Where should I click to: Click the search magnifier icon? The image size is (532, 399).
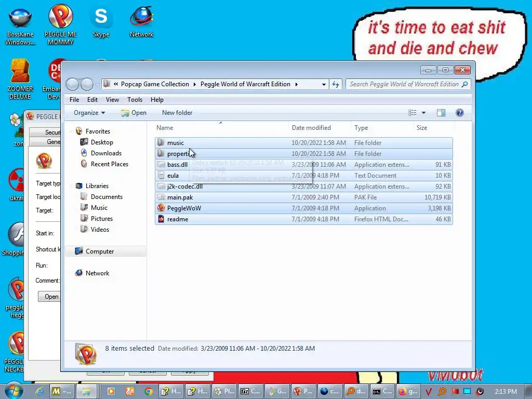point(465,84)
